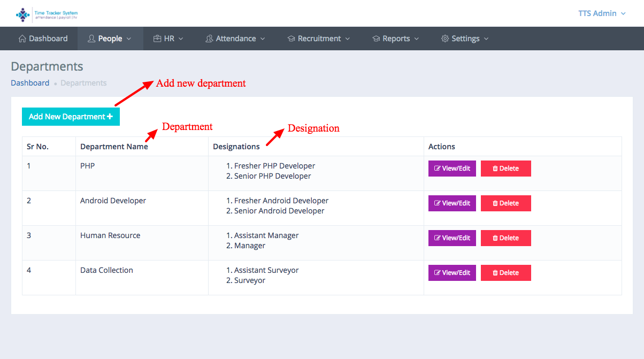View/Edit the PHP department
The image size is (644, 359).
[x=452, y=169]
